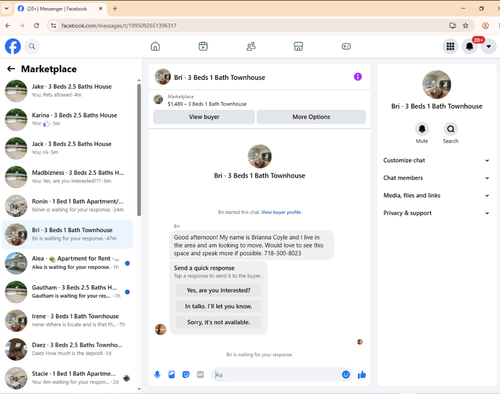Viewport: 500px width, 394px height.
Task: Focus the Aa message input field
Action: [x=277, y=375]
